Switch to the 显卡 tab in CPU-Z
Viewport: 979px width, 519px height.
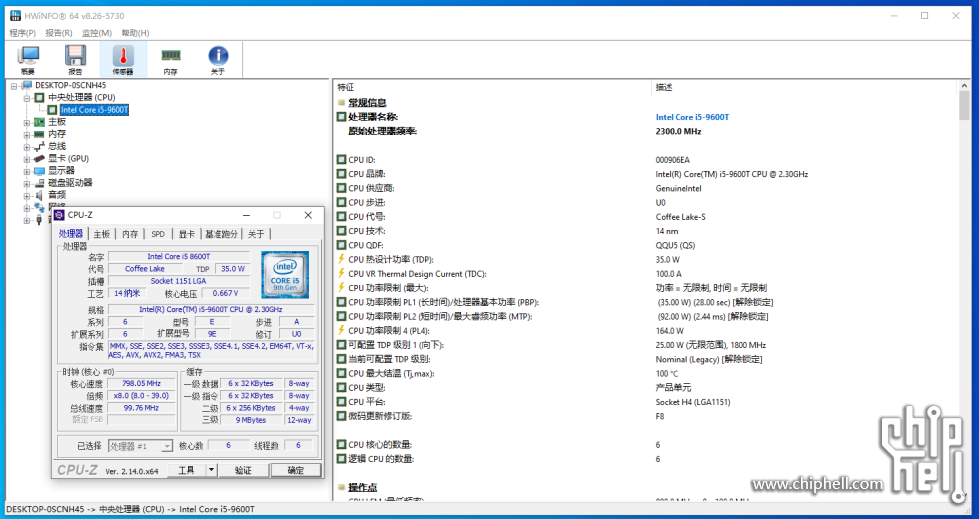(x=187, y=234)
